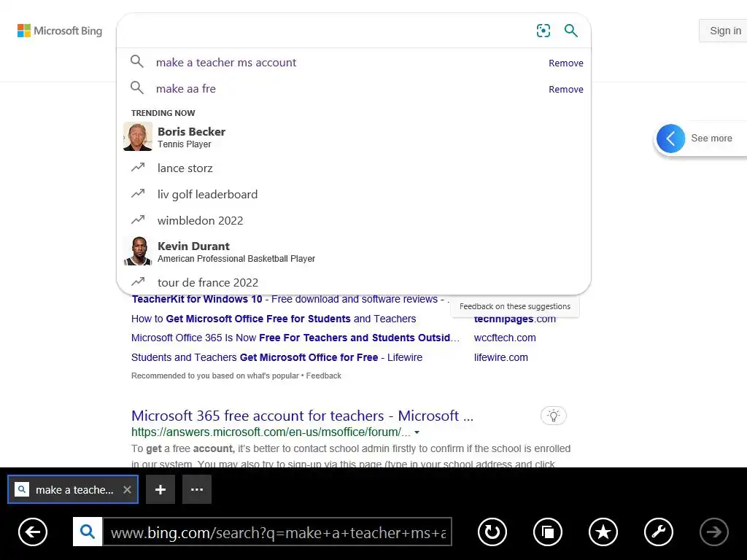Screen dimensions: 747x560
Task: Remove 'make a teacher ms account' history entry
Action: tap(565, 63)
